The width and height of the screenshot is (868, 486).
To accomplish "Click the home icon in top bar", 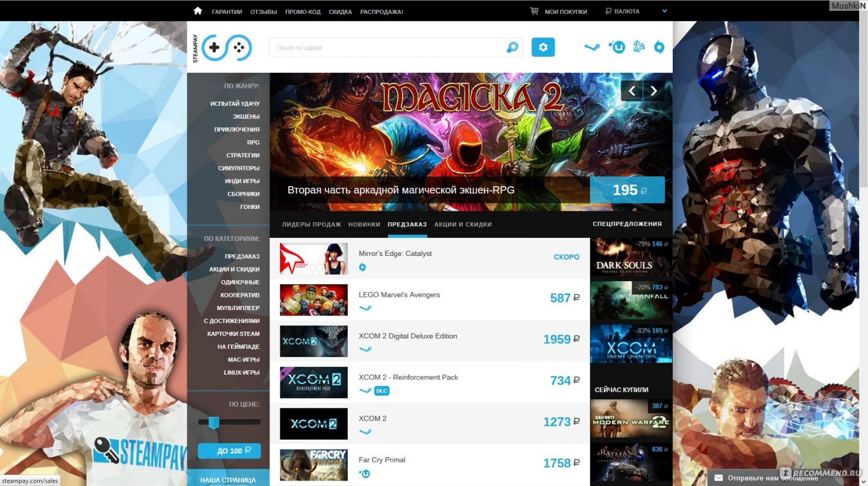I will [198, 11].
